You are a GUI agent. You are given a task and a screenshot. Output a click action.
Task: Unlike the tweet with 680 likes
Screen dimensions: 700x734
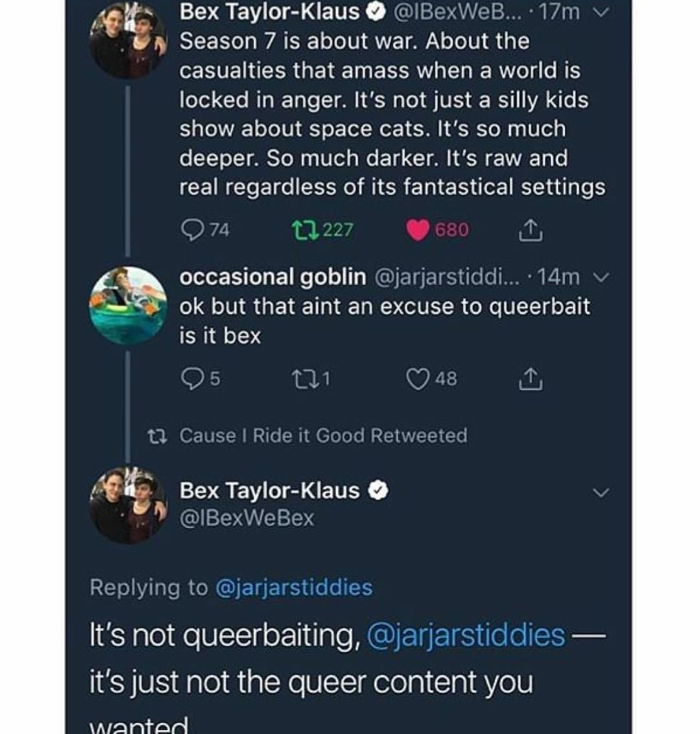pyautogui.click(x=418, y=229)
